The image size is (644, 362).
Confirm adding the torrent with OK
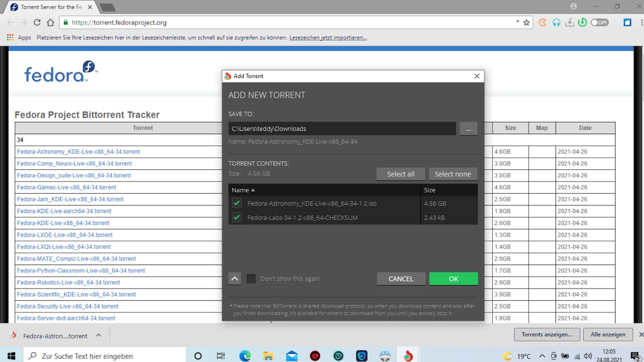pos(453,278)
